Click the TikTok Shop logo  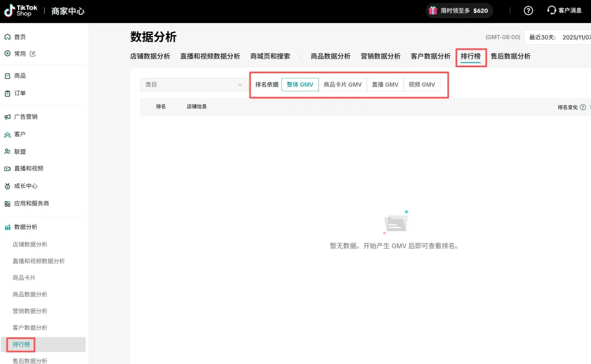click(22, 11)
